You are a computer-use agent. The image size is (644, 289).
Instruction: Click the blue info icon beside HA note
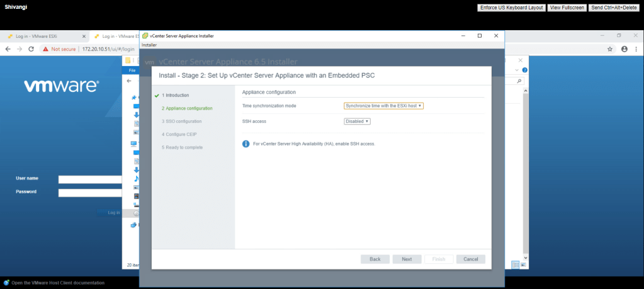pos(246,144)
